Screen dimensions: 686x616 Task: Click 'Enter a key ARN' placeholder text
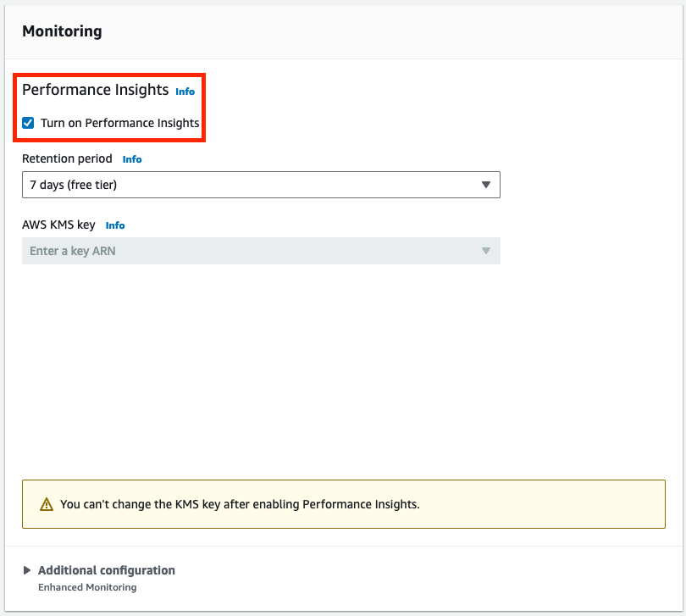pos(73,251)
